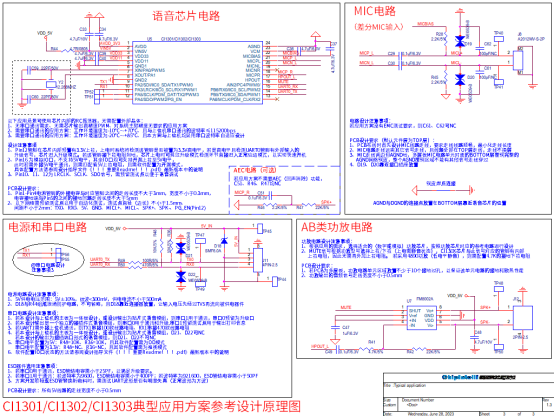
Task: Select the J11 4-pin connector symbol
Action: [x=258, y=260]
